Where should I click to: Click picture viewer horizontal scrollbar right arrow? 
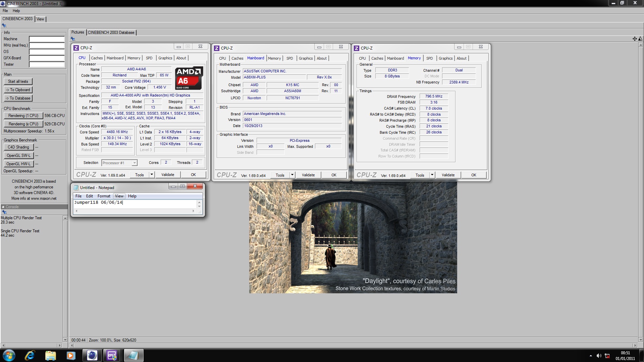(635, 345)
